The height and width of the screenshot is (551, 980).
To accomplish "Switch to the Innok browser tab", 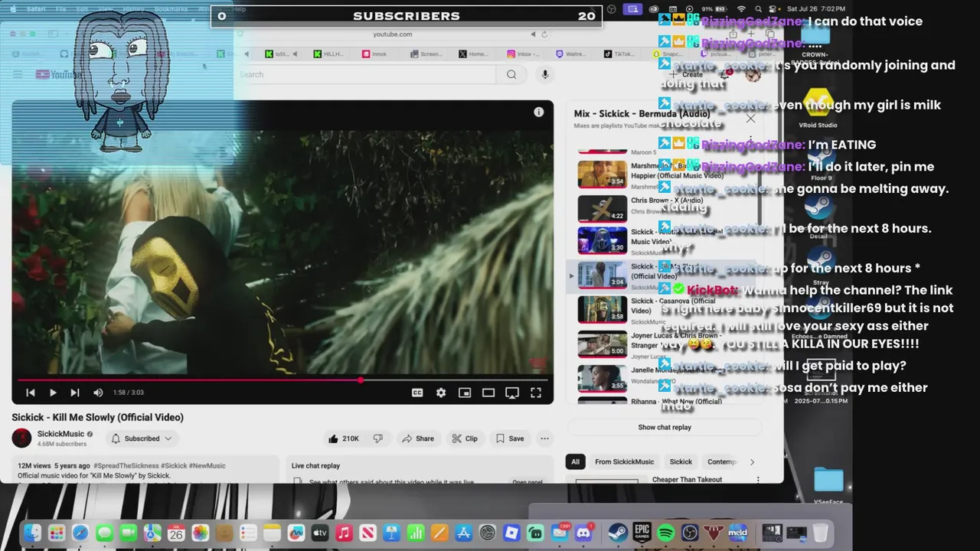I will [x=375, y=54].
